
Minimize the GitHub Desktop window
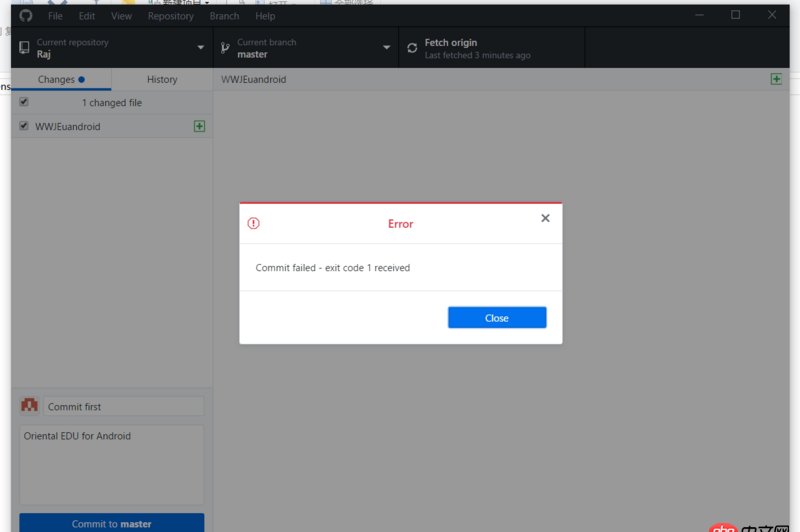click(699, 15)
